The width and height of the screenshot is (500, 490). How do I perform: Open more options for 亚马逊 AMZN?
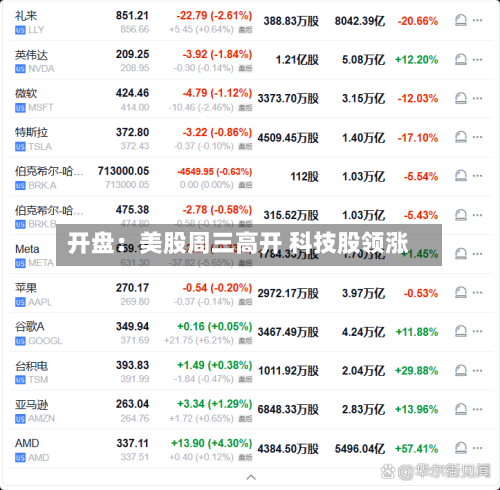click(x=477, y=409)
